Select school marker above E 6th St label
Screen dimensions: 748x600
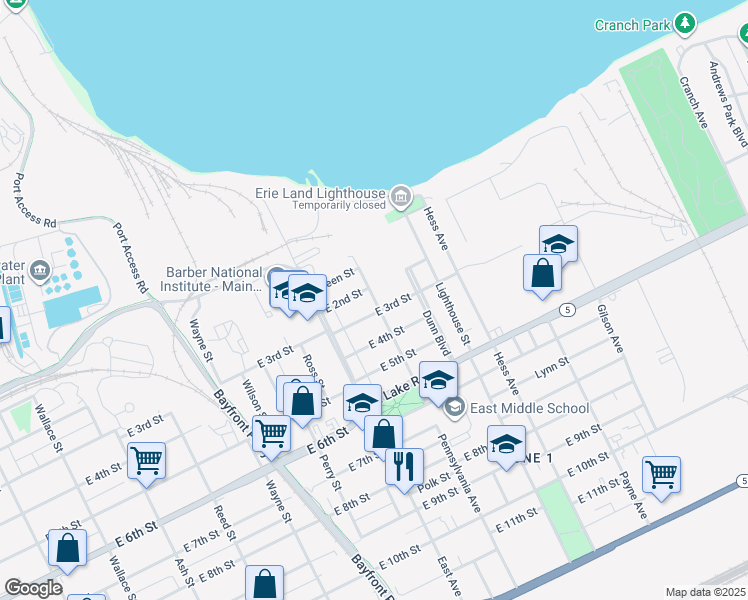[362, 402]
